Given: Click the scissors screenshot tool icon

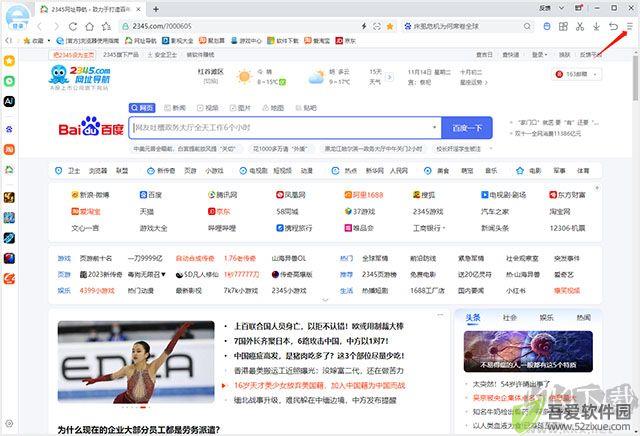Looking at the screenshot, I should 580,27.
